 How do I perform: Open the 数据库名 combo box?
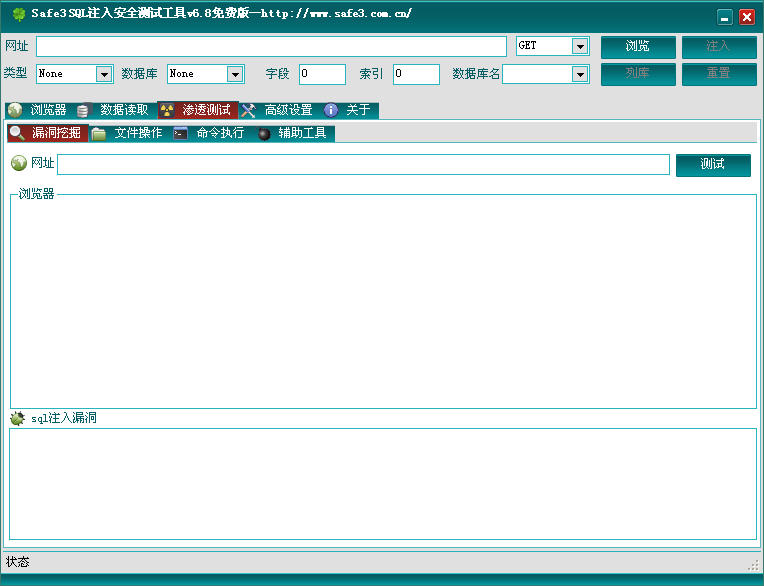click(x=580, y=74)
